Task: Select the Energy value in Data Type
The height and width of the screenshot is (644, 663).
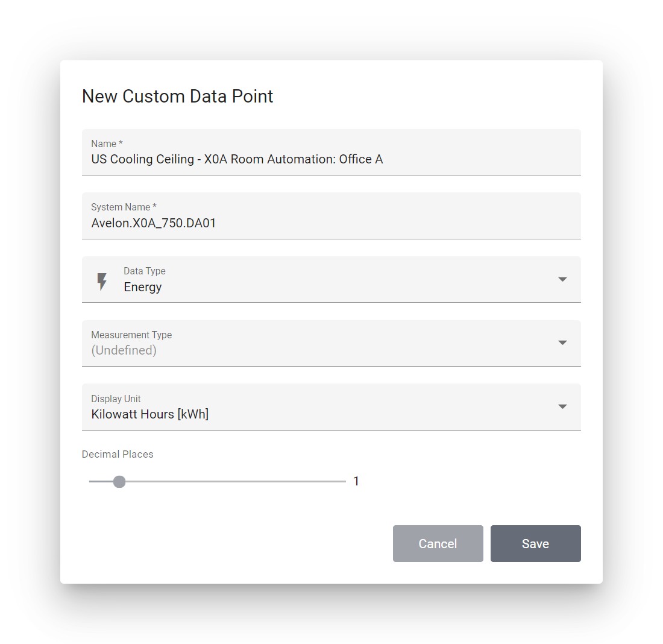Action: 142,287
